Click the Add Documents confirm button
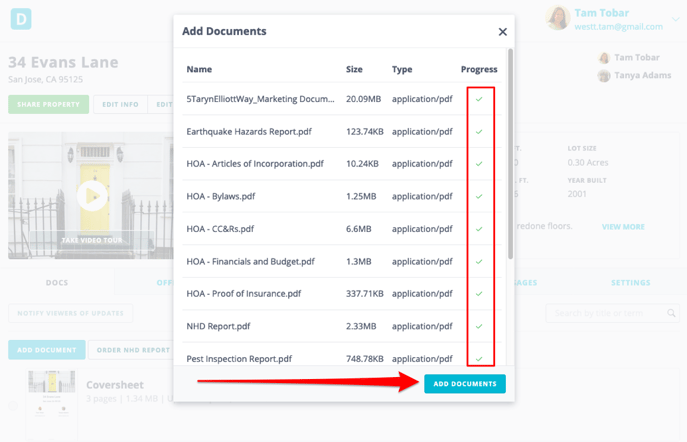Viewport: 687px width, 442px height. (464, 384)
